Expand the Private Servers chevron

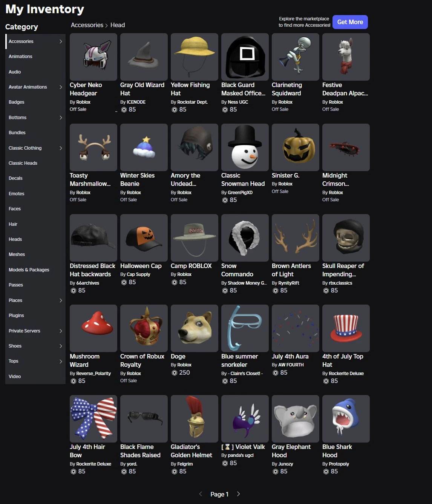tap(61, 331)
